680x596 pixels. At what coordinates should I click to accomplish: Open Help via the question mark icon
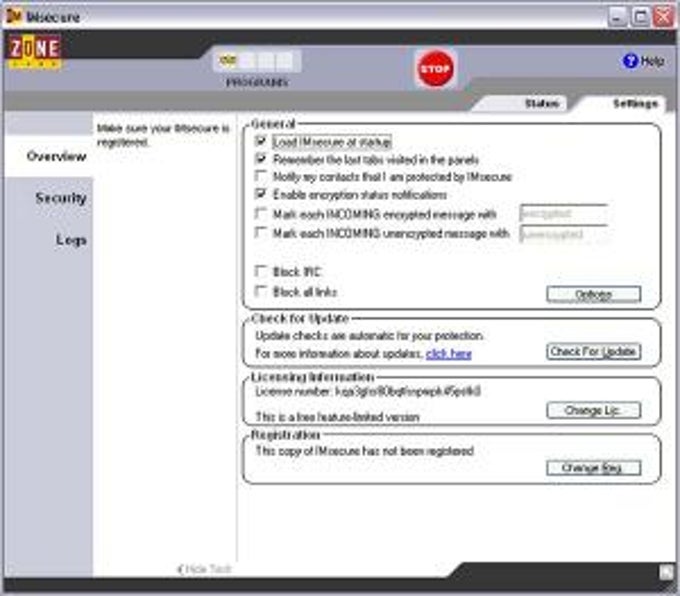[x=630, y=61]
